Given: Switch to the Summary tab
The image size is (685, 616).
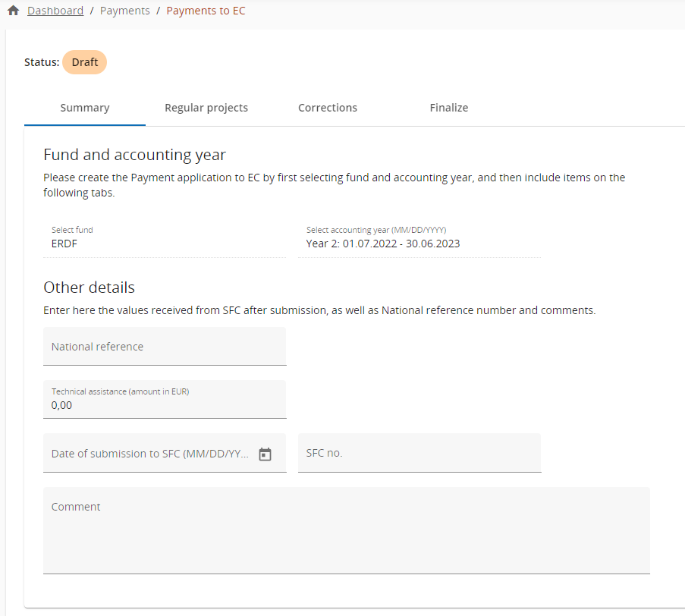Looking at the screenshot, I should 85,108.
